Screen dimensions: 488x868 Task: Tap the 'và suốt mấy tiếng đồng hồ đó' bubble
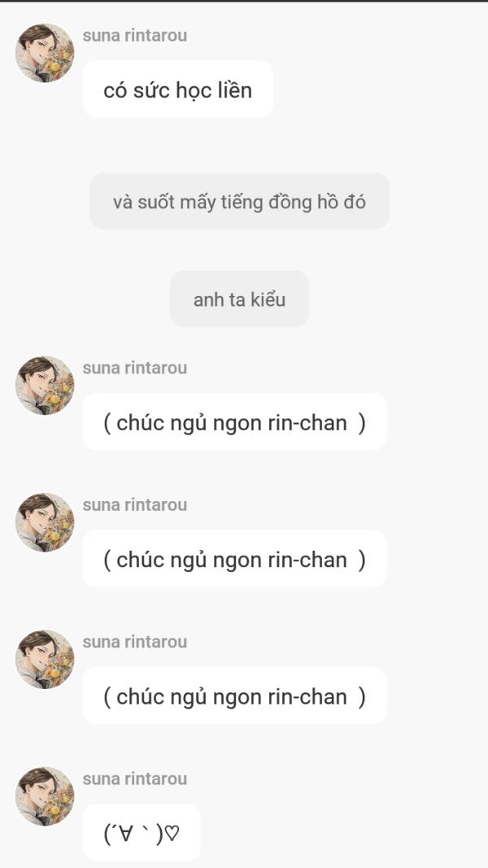239,202
